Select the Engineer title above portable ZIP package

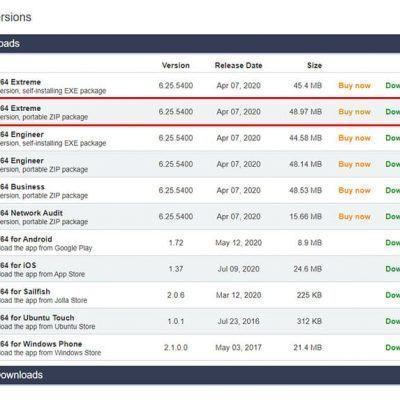(x=22, y=161)
